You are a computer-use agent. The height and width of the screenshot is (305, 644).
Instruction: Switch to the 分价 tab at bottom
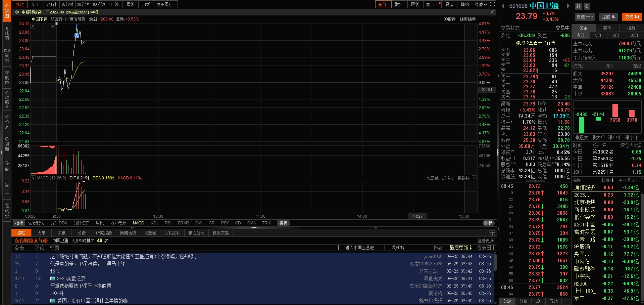[x=523, y=301]
